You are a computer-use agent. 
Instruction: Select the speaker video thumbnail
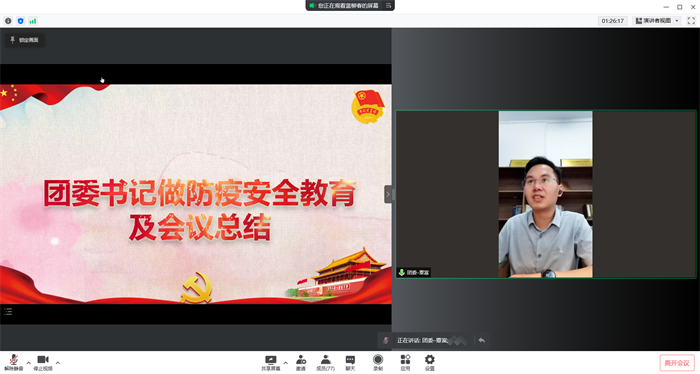(546, 194)
